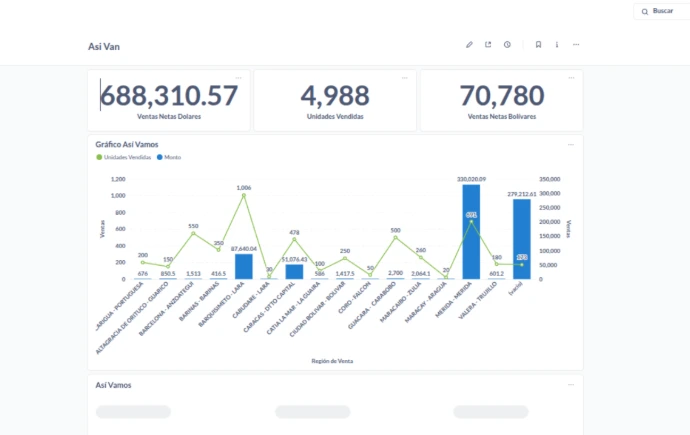
Task: Click the green Unidades Vendidas legend dot
Action: click(x=99, y=157)
